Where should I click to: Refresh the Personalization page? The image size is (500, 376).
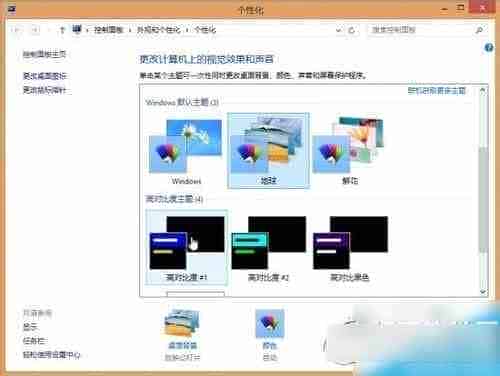click(351, 30)
